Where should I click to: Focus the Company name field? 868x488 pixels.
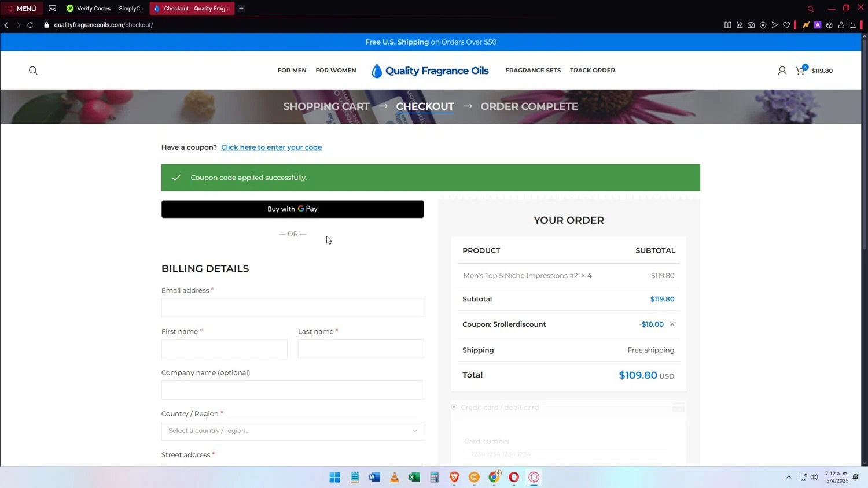coord(292,390)
